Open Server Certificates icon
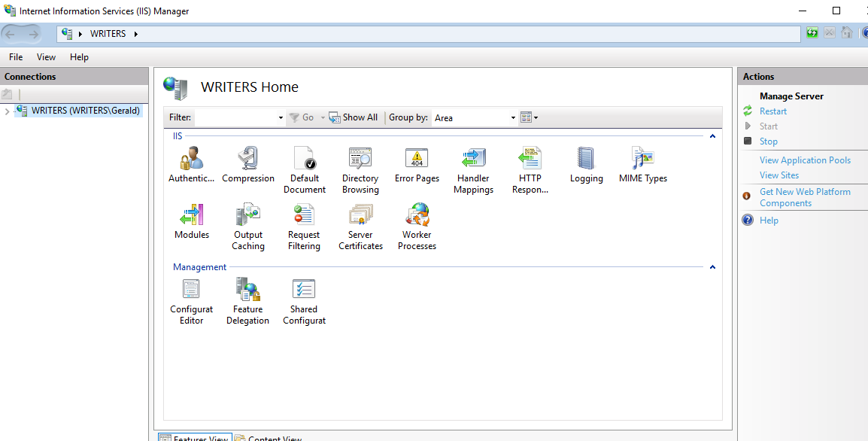Screen dimensions: 868x441 point(360,215)
